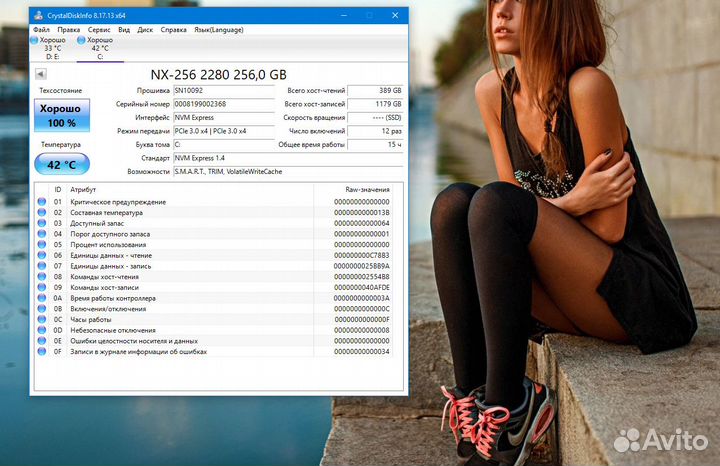This screenshot has height=466, width=720.
Task: Select the Единицы данных - запись row
Action: pos(214,266)
